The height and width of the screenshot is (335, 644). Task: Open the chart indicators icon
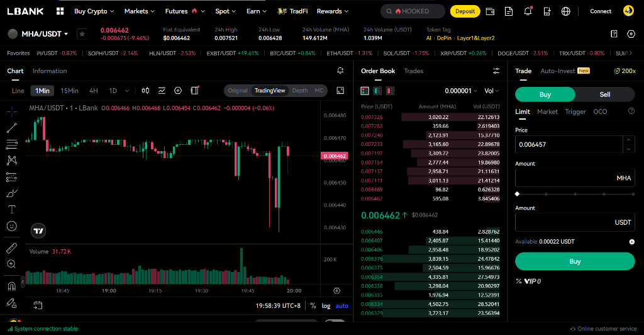[x=162, y=91]
